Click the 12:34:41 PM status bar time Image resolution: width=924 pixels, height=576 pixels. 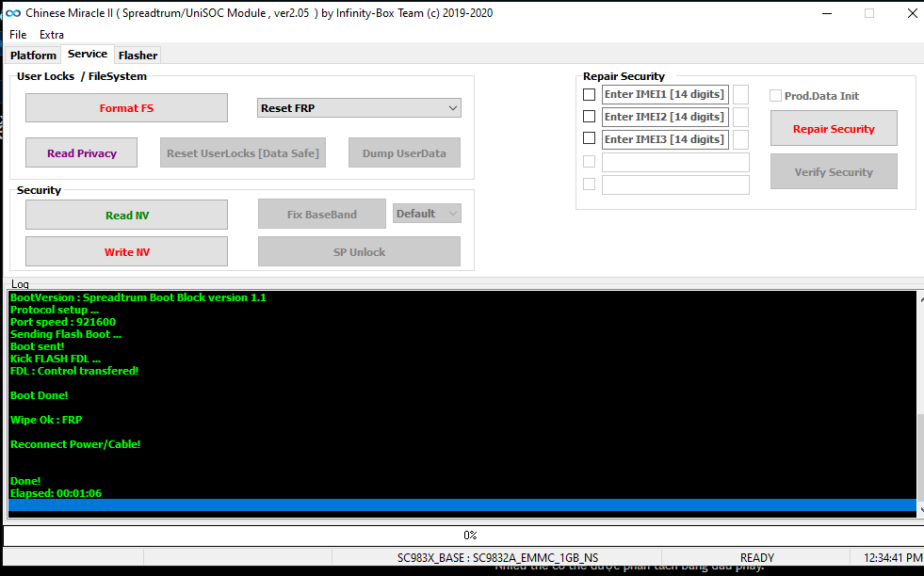pos(893,558)
